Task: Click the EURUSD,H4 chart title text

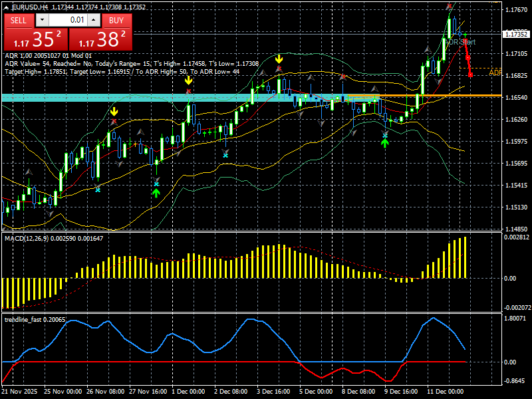Action: coord(30,7)
